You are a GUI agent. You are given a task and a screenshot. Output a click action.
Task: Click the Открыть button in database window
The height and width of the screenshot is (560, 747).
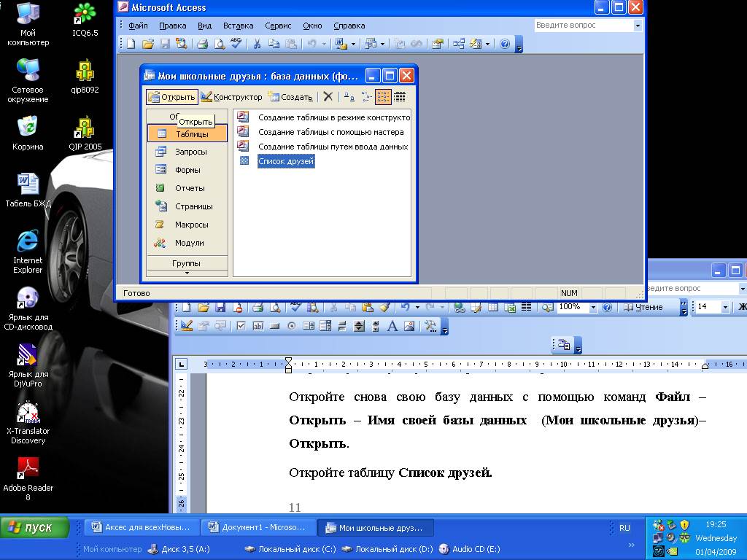[x=171, y=97]
